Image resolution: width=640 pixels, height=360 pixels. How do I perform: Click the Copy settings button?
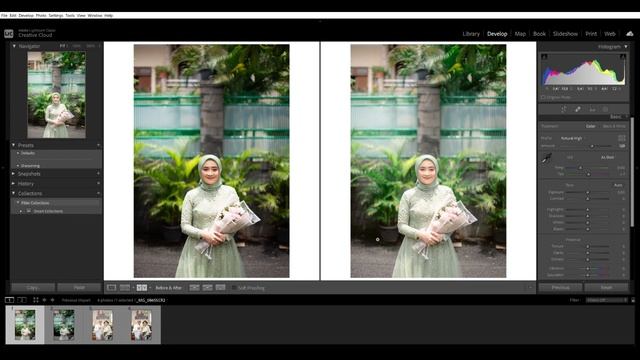point(33,287)
